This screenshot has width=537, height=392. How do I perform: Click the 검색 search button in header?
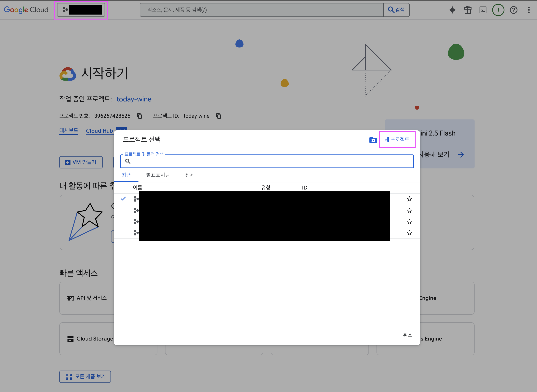pos(396,10)
